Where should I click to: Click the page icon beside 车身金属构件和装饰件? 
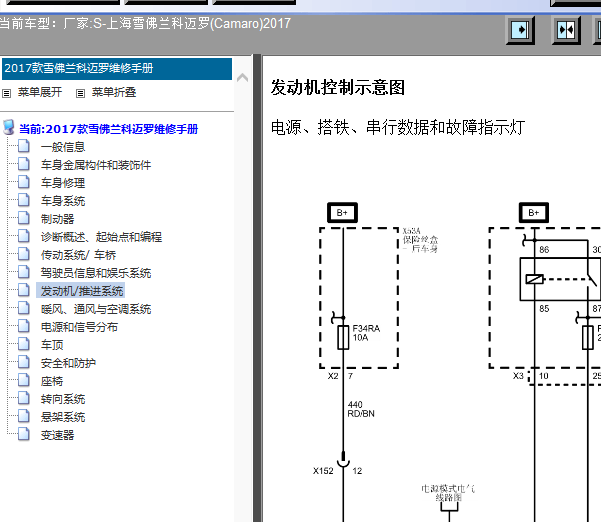point(24,164)
